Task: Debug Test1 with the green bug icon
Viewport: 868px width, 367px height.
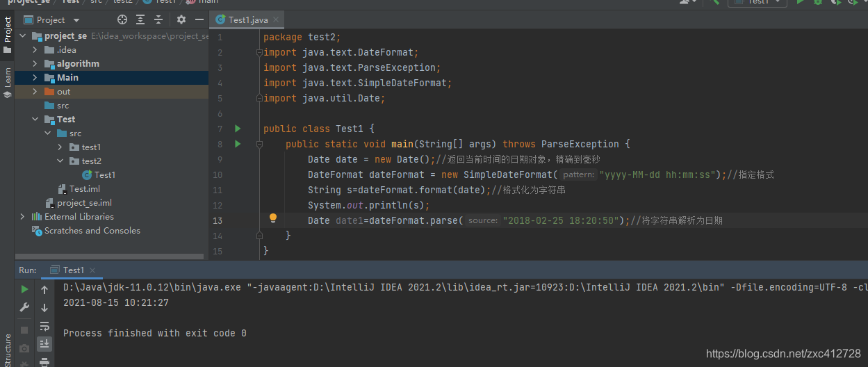Action: coord(818,2)
